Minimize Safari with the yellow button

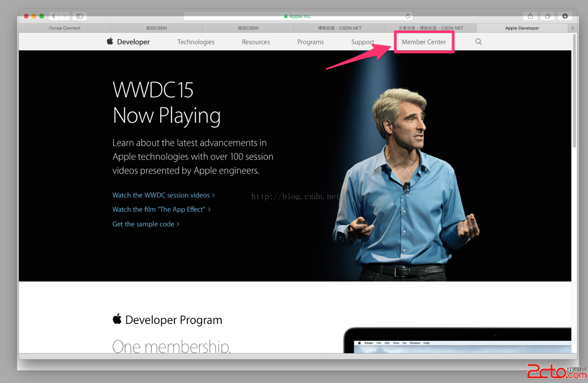[34, 16]
